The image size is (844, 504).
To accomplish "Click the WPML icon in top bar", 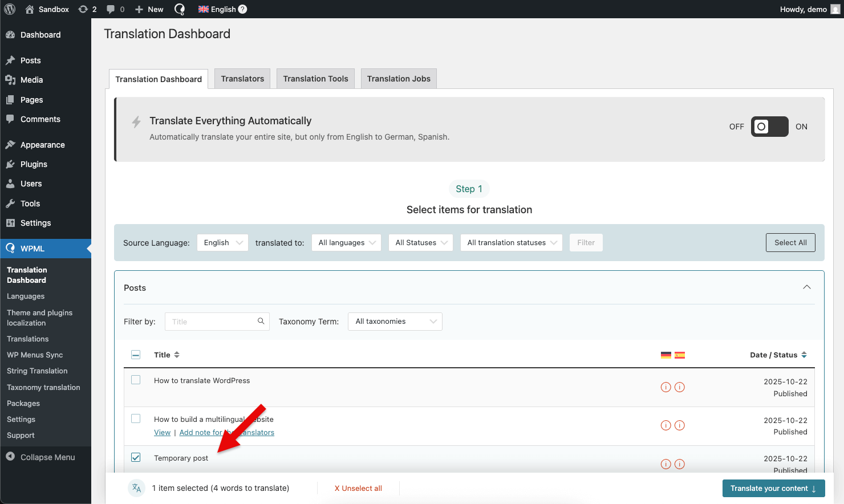I will click(180, 9).
